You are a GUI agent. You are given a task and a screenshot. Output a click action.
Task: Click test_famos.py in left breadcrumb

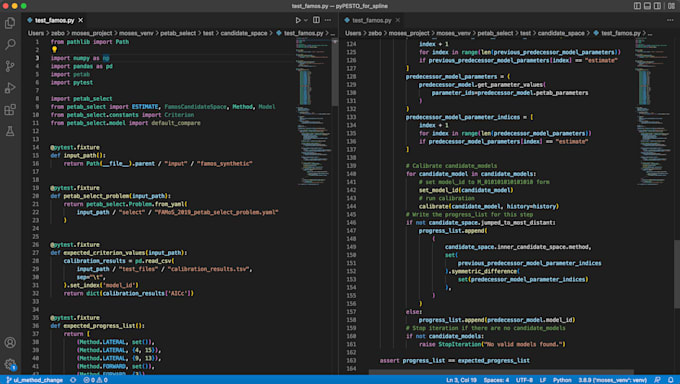(x=304, y=33)
